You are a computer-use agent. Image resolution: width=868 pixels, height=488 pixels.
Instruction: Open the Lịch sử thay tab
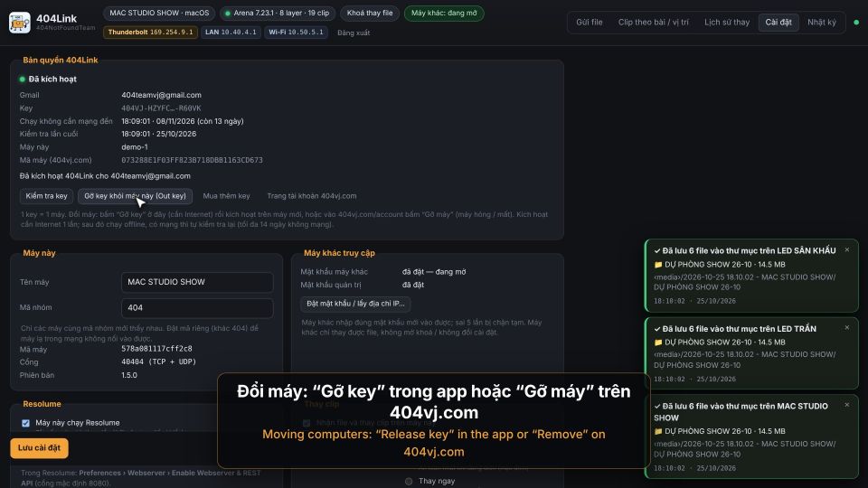(727, 22)
